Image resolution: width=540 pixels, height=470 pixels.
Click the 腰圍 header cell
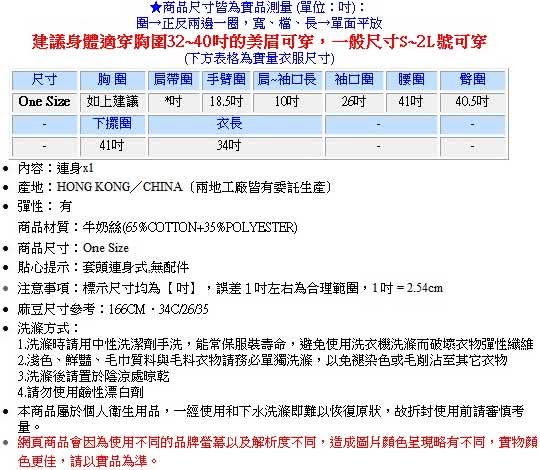(x=411, y=80)
